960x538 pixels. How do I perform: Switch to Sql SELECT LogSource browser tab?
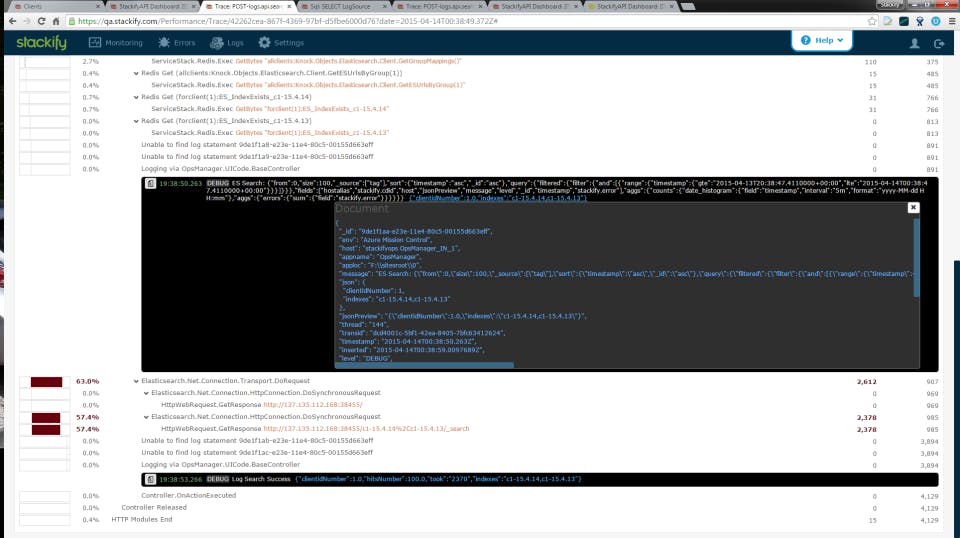(341, 6)
